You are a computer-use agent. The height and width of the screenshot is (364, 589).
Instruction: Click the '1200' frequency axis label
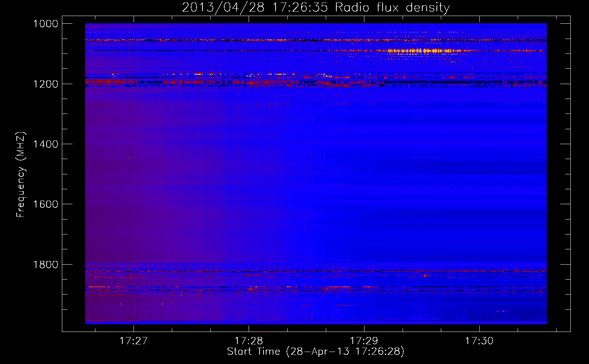[x=46, y=84]
